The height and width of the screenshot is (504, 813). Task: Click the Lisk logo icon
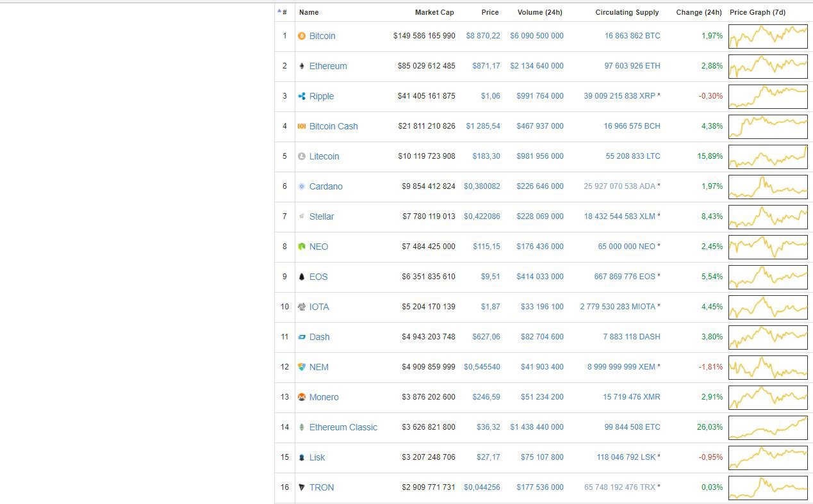[302, 457]
